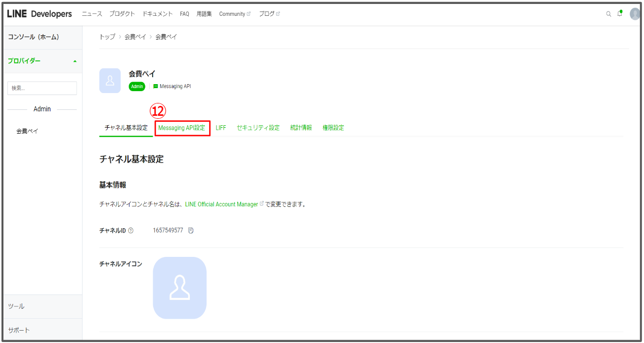Collapse the プロバイダー section arrow

[75, 61]
